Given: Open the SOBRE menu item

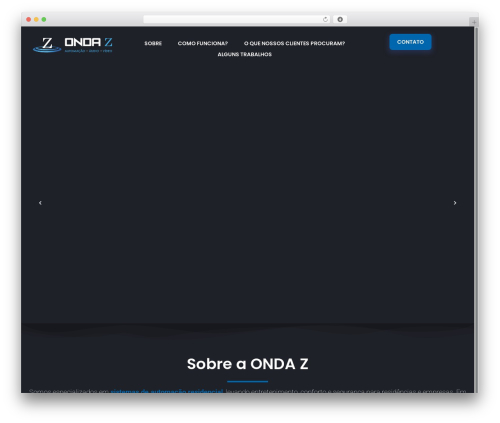Looking at the screenshot, I should coord(153,43).
